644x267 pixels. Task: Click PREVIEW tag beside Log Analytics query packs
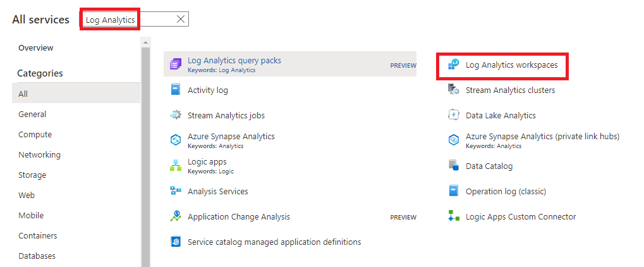point(403,65)
